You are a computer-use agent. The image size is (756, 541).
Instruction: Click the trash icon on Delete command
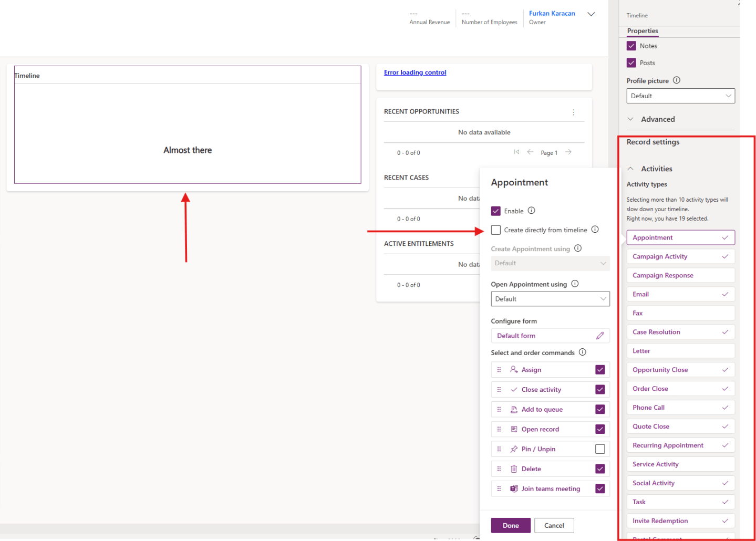[x=514, y=469]
